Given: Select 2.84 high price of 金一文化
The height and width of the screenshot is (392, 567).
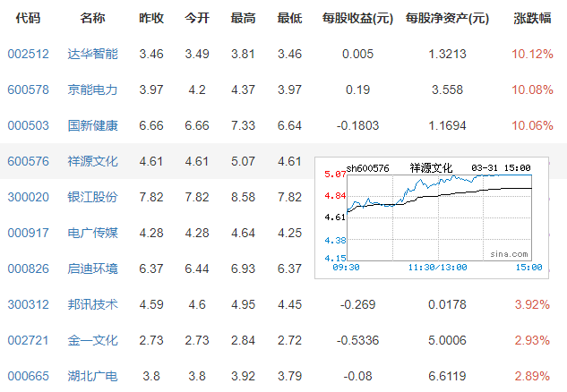Looking at the screenshot, I should tap(244, 340).
